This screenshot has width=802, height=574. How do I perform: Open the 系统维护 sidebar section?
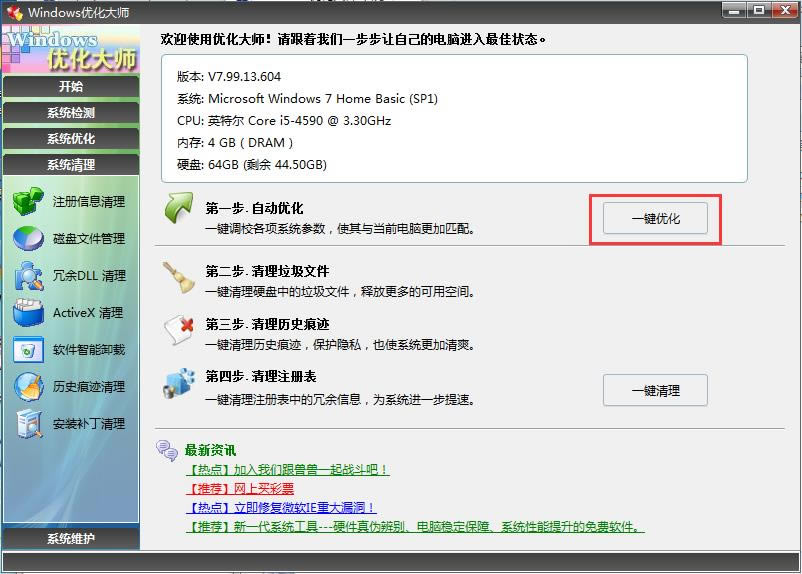(71, 538)
